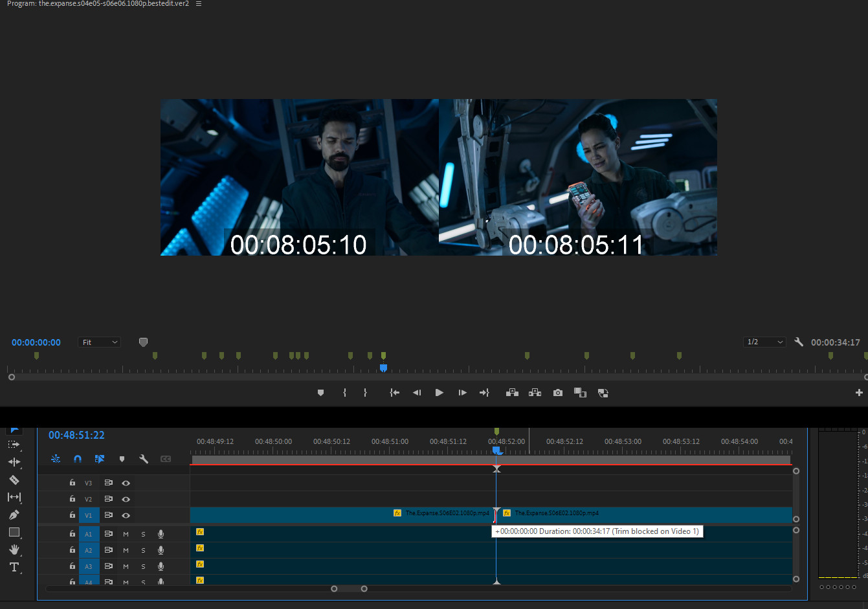
Task: Hide track V3 with eye icon
Action: [x=126, y=483]
